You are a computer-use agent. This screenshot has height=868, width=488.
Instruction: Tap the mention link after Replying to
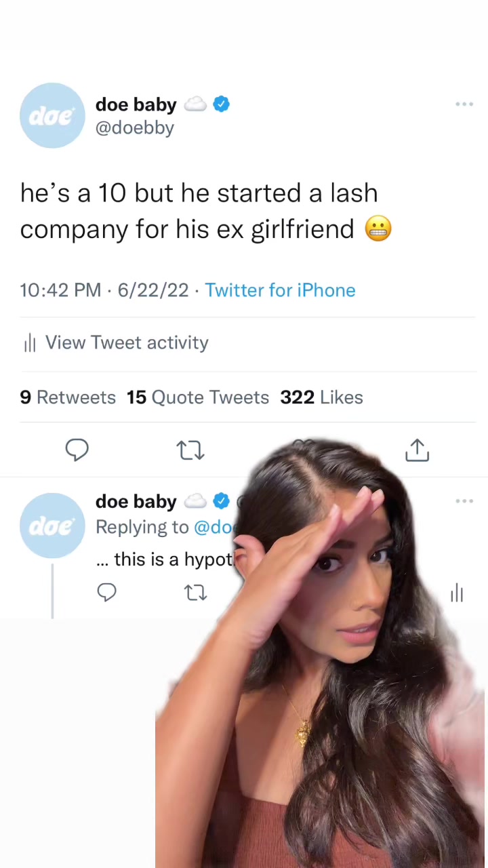(x=213, y=527)
